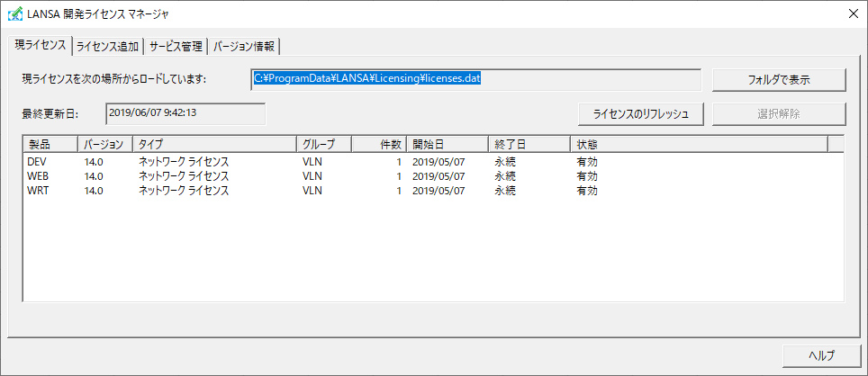
Task: Sort list by バージョン column header
Action: (x=104, y=144)
